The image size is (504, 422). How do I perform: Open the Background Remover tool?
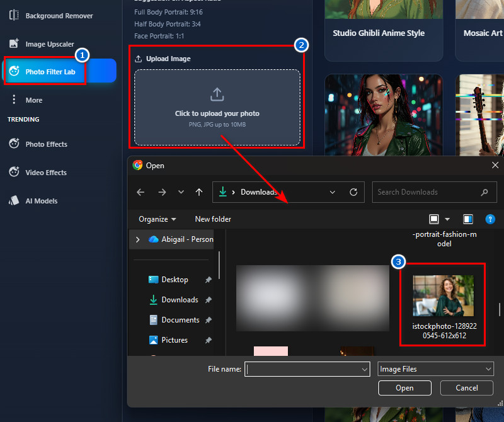click(x=59, y=16)
